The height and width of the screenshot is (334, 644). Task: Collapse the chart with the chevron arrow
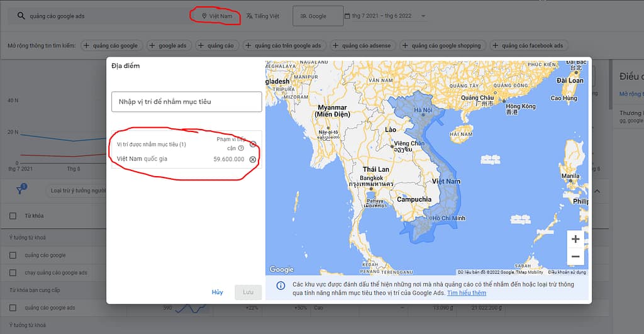tap(597, 191)
